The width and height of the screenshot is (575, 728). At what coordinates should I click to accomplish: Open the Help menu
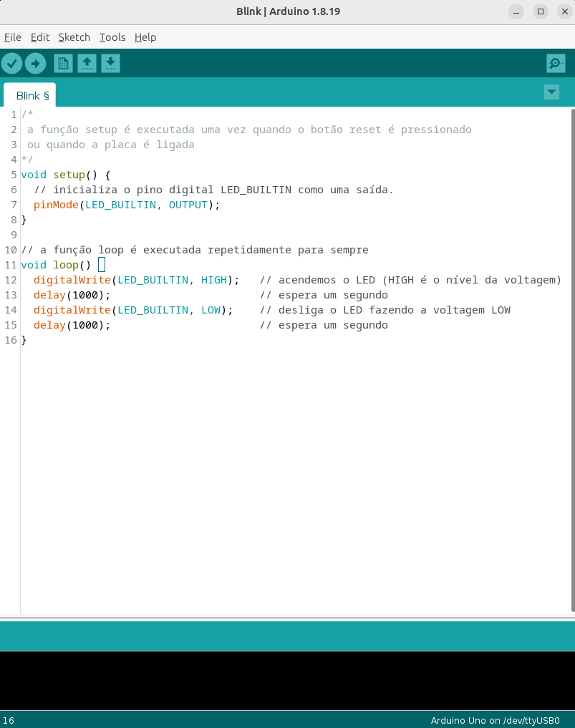145,37
